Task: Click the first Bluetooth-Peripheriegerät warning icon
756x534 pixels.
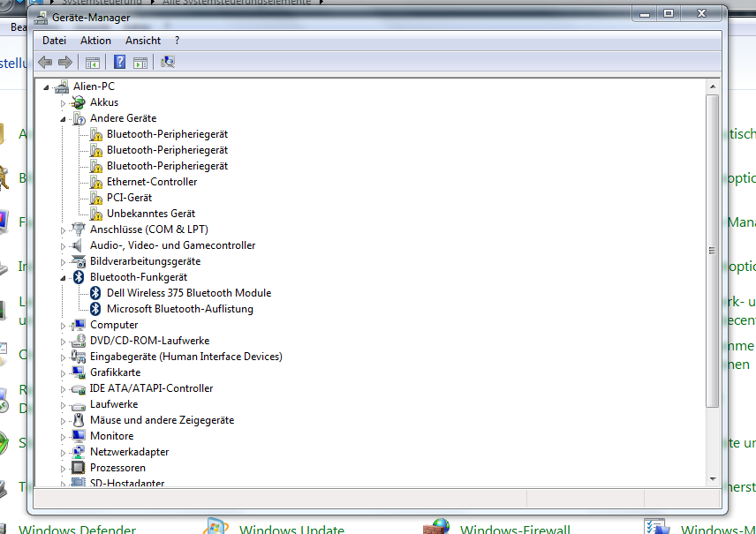Action: coord(96,134)
